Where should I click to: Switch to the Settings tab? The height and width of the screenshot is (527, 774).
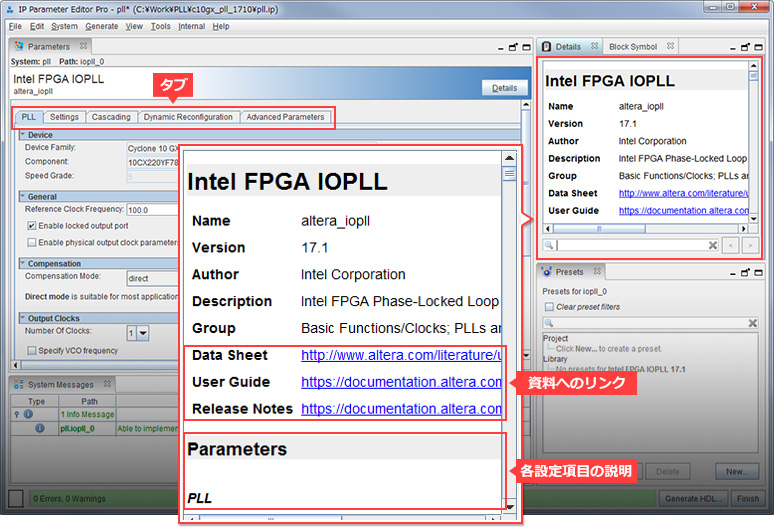(64, 117)
